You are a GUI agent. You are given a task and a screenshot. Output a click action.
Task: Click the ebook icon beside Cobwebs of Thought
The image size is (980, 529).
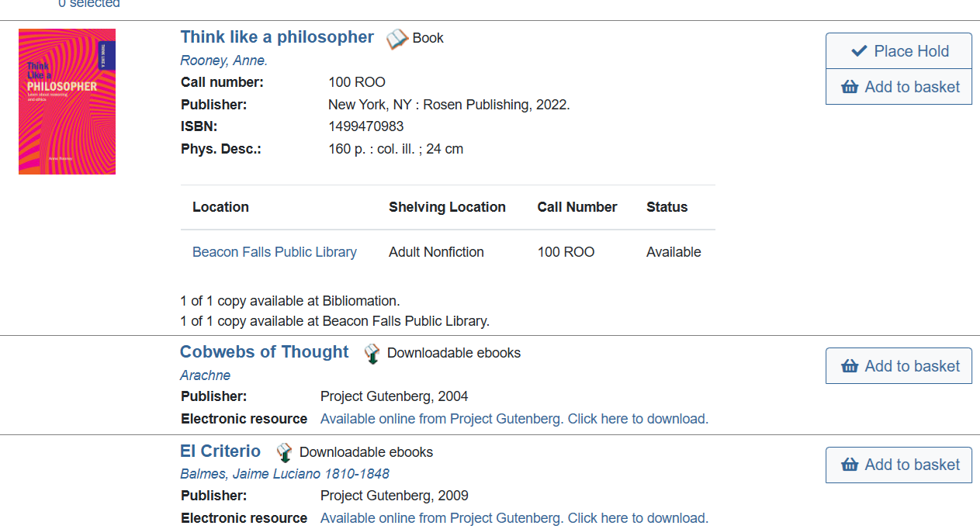tap(372, 354)
